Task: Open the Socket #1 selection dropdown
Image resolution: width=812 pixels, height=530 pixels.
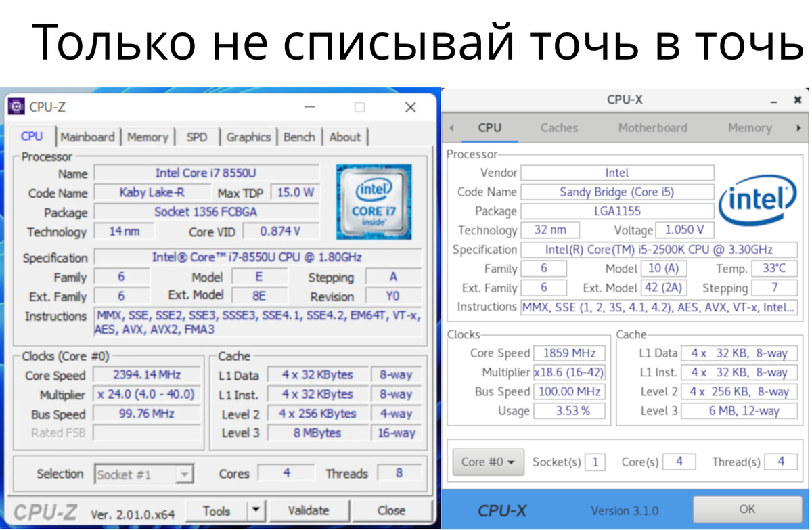Action: click(x=144, y=474)
